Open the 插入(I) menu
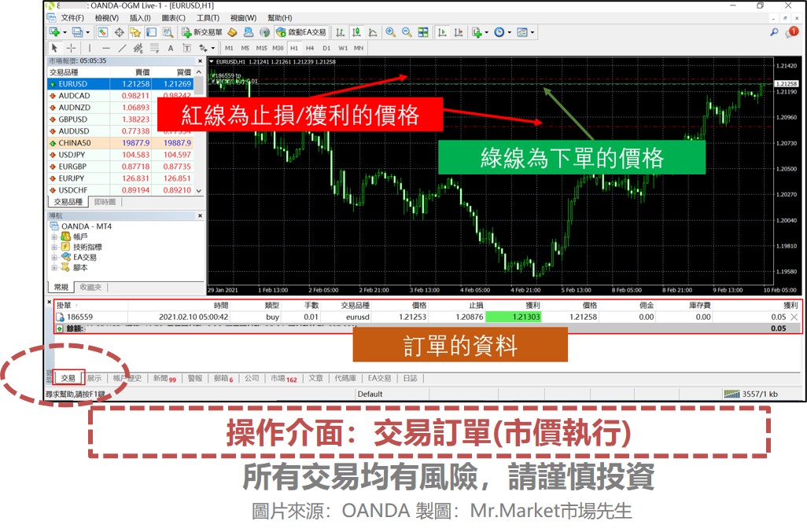 pos(140,18)
